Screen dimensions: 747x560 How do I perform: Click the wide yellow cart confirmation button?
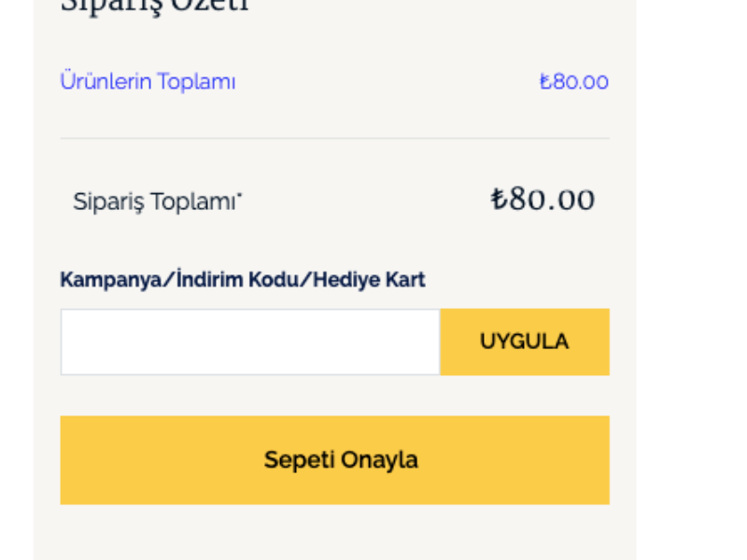click(x=334, y=460)
